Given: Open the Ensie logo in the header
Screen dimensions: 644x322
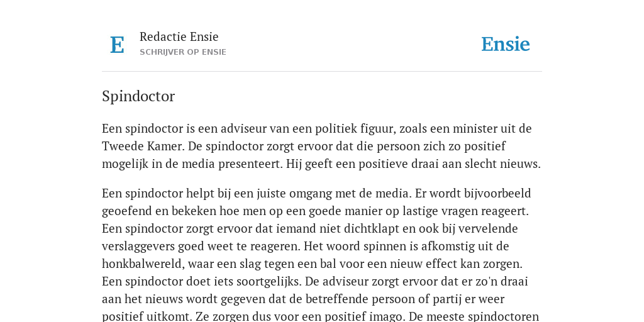Looking at the screenshot, I should click(505, 45).
